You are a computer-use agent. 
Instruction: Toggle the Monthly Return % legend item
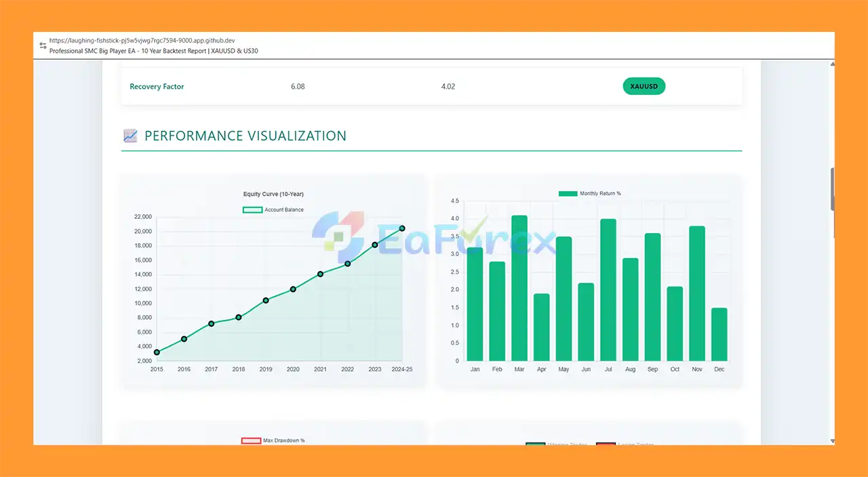pos(589,194)
